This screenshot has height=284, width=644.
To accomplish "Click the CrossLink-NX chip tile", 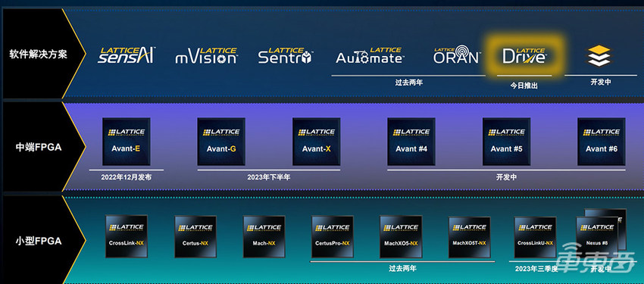I will point(126,236).
